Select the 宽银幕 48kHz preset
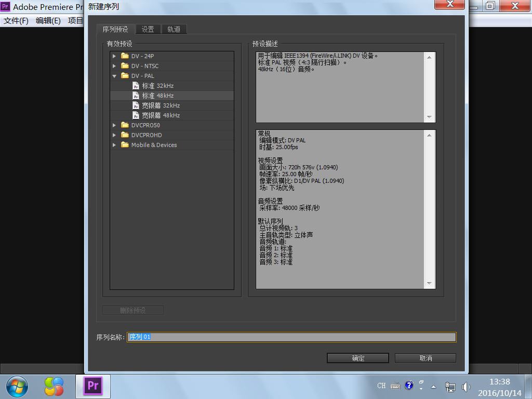The width and height of the screenshot is (532, 399). (172, 115)
